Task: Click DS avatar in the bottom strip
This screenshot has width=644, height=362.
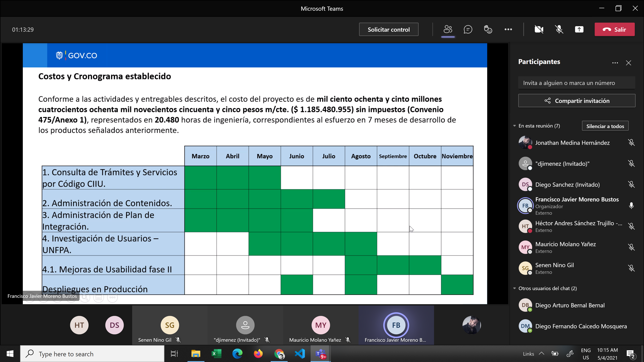Action: [x=115, y=325]
